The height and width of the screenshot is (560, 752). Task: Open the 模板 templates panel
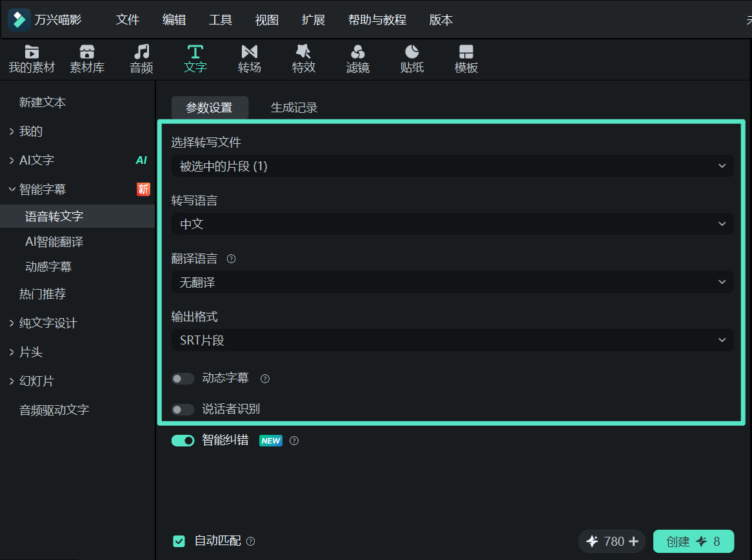[466, 59]
